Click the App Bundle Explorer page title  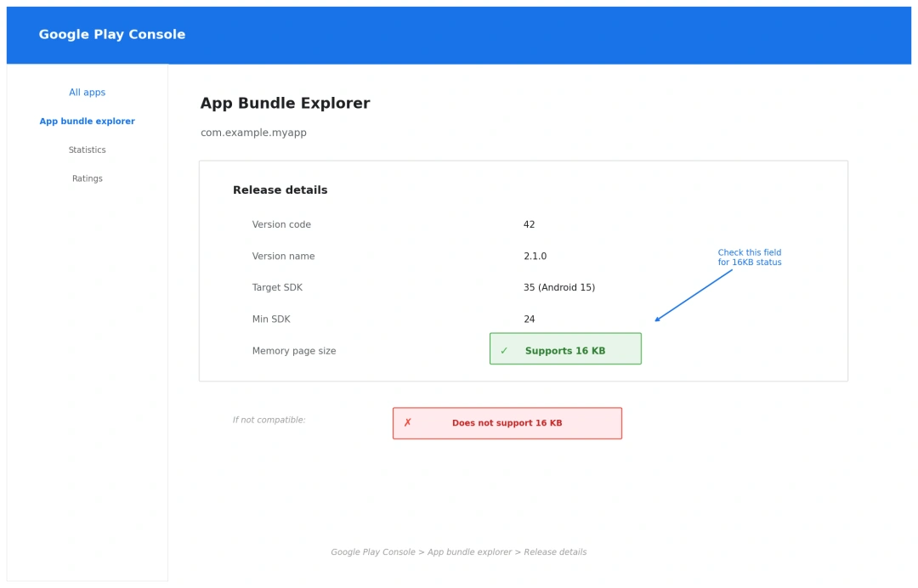(285, 103)
